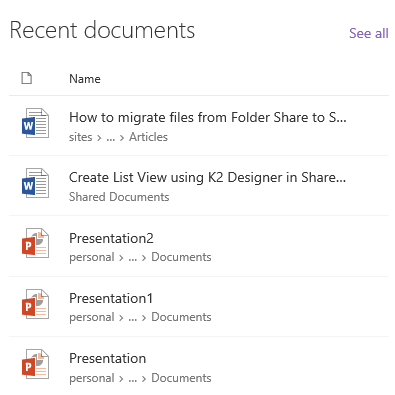Click 'personal' breadcrumb under Presentation2
Viewport: 395px width, 395px height.
coord(92,257)
